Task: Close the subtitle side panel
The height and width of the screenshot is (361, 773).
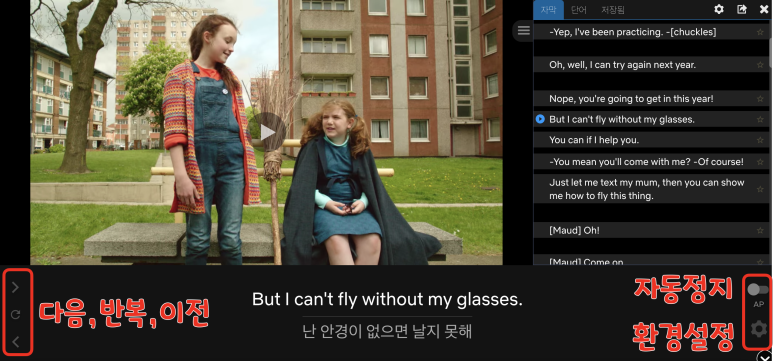Action: click(x=764, y=9)
